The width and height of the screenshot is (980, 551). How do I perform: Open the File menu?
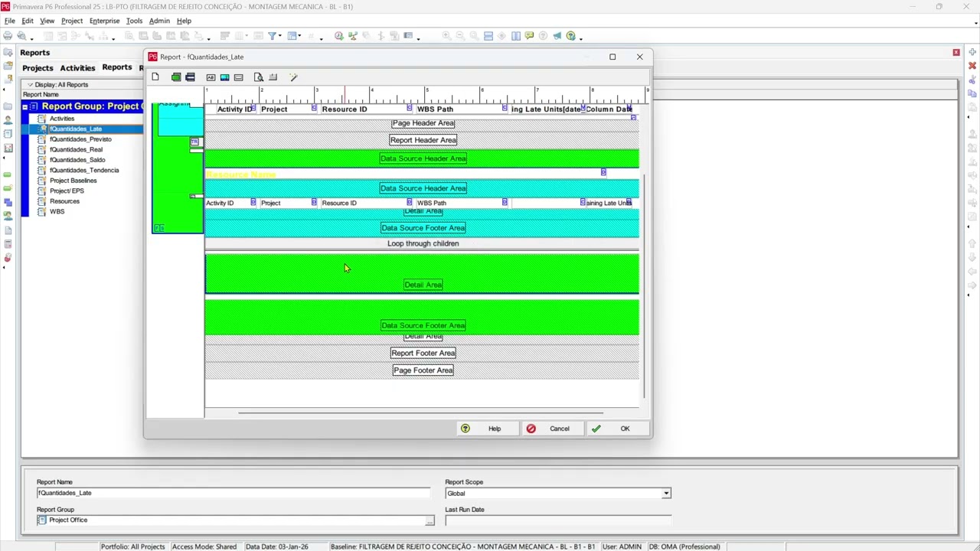pyautogui.click(x=10, y=21)
